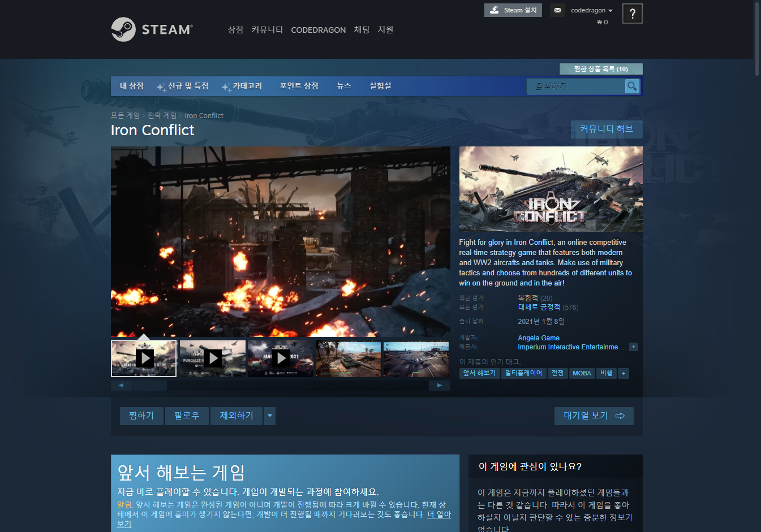Expand the publisher list plus button
This screenshot has height=532, width=761.
(x=634, y=347)
